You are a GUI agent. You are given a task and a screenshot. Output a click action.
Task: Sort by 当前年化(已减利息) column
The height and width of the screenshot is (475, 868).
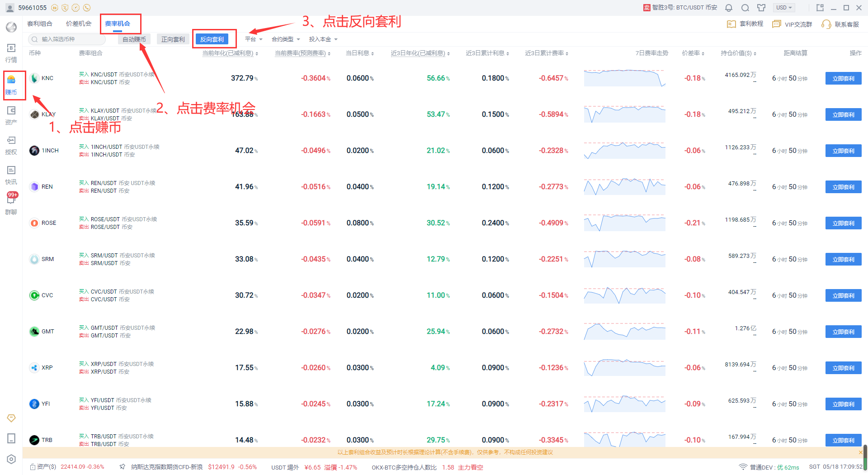[230, 53]
